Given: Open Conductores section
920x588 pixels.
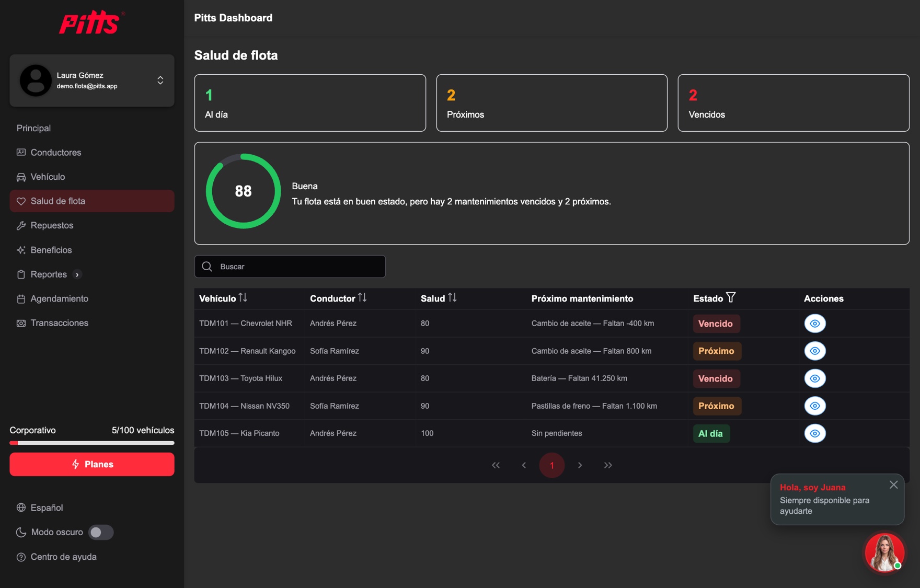Looking at the screenshot, I should [x=92, y=153].
